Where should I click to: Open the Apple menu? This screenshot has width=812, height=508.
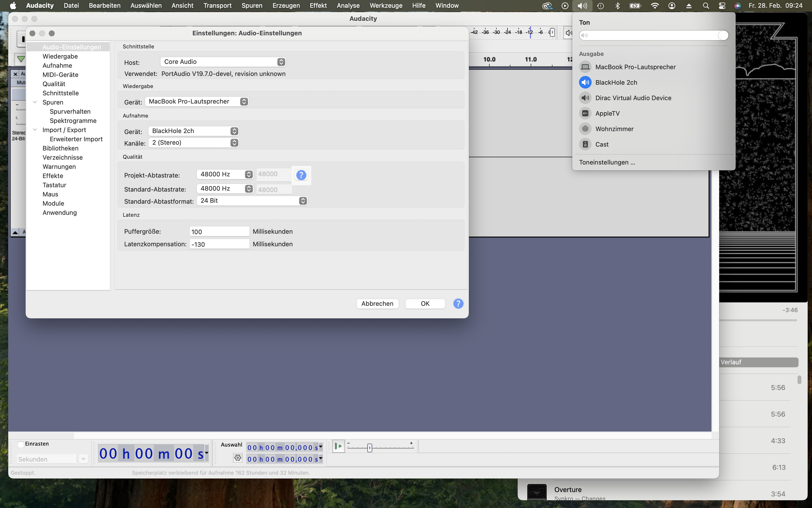pos(13,6)
